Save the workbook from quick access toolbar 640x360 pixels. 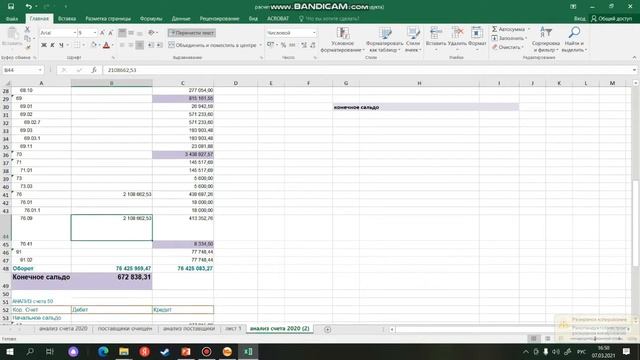point(11,6)
